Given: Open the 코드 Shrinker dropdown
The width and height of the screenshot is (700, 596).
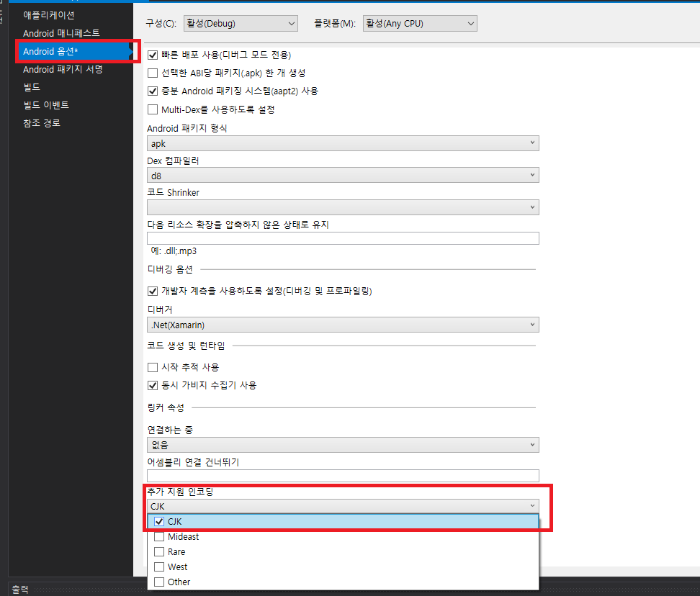Looking at the screenshot, I should pyautogui.click(x=343, y=207).
